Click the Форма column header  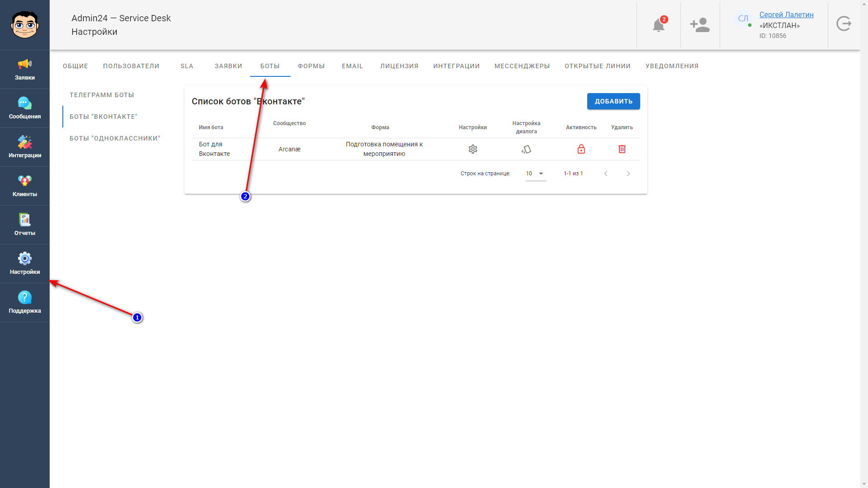click(380, 127)
